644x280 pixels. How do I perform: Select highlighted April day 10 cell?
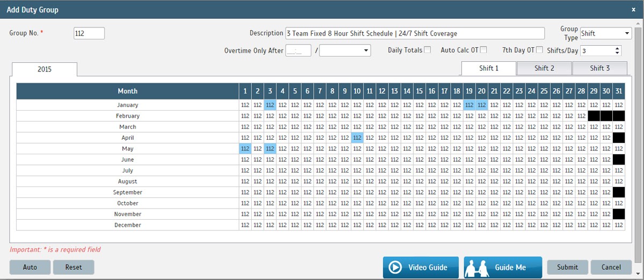(357, 138)
